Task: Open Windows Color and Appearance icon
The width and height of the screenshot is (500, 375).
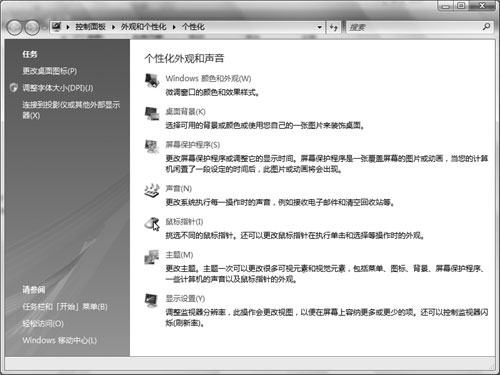Action: (x=152, y=80)
